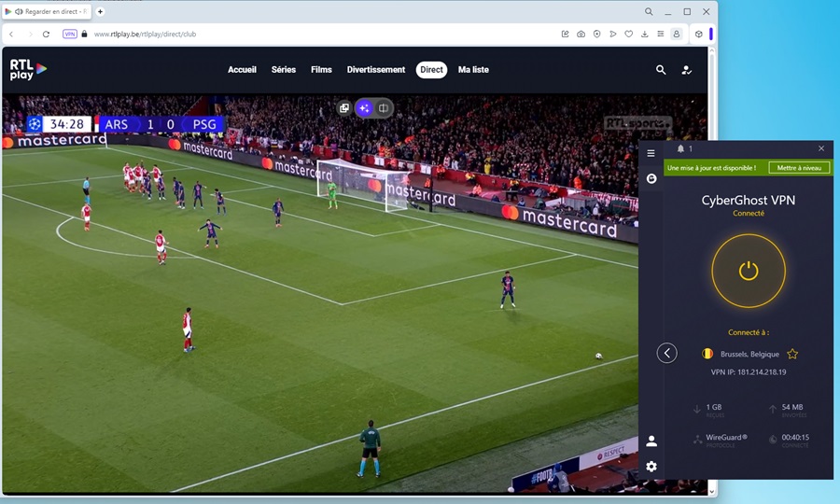Open CyberGhost settings gear
The height and width of the screenshot is (504, 840).
coord(651,466)
